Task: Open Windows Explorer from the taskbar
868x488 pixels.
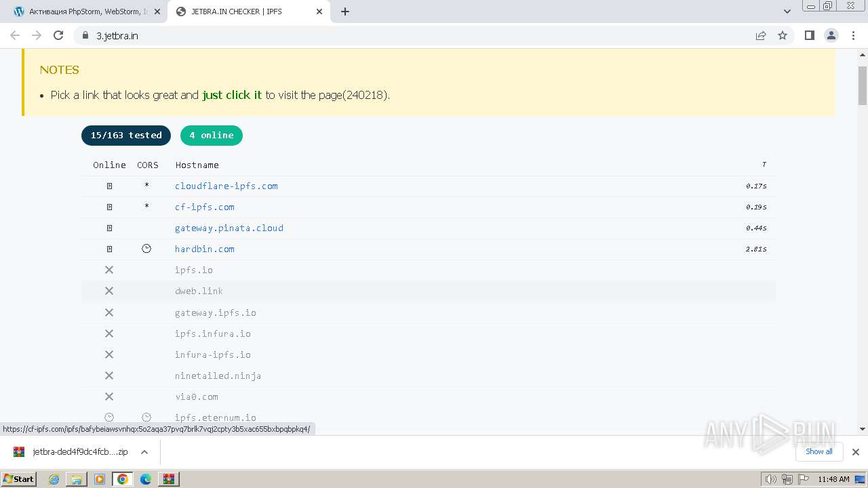Action: (77, 479)
